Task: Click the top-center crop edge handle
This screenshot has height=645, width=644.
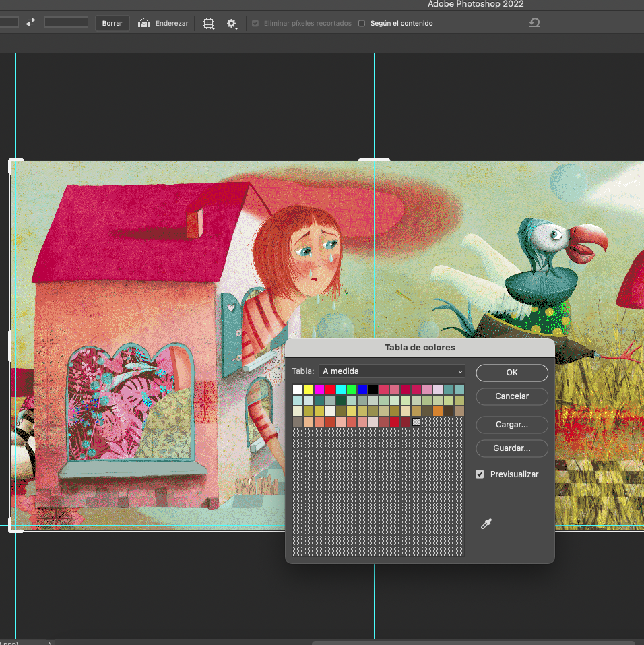Action: point(374,160)
